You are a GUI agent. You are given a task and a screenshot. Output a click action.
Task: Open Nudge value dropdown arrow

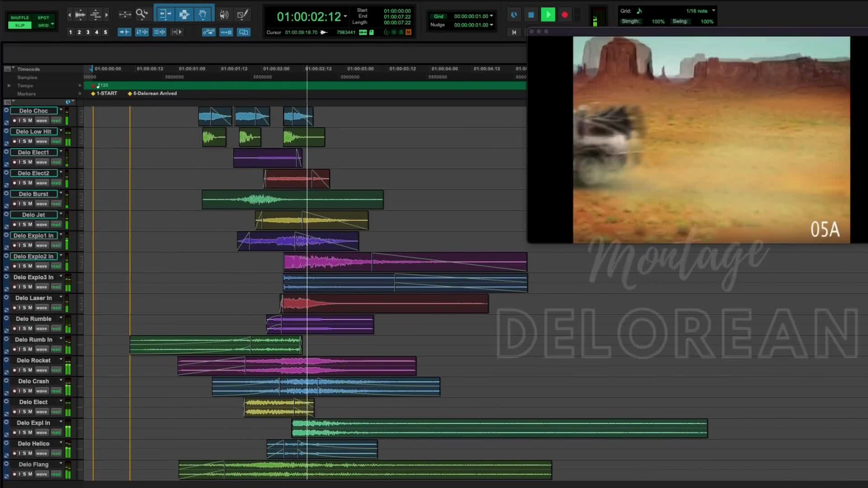(x=491, y=25)
